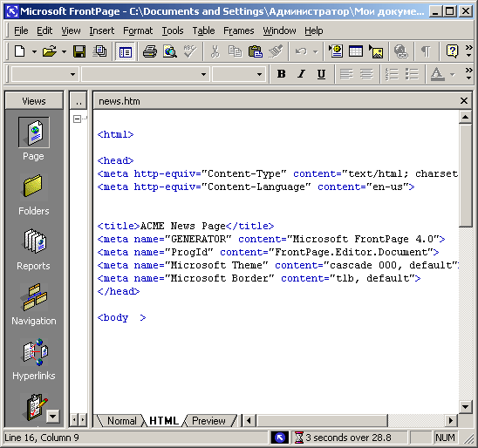Screen dimensions: 478x448
Task: Open Hyperlinks view in Views bar
Action: 33,359
